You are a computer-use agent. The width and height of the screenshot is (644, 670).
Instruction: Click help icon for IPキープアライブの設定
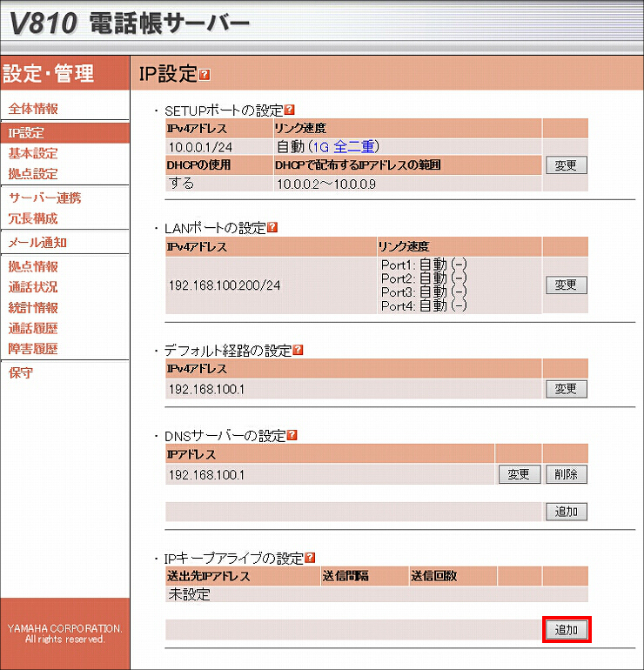(310, 558)
